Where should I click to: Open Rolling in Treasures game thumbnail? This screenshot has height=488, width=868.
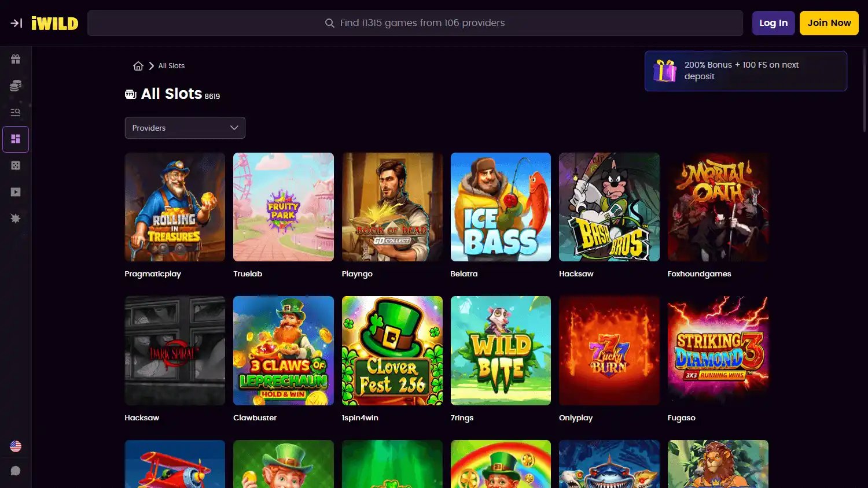coord(175,207)
